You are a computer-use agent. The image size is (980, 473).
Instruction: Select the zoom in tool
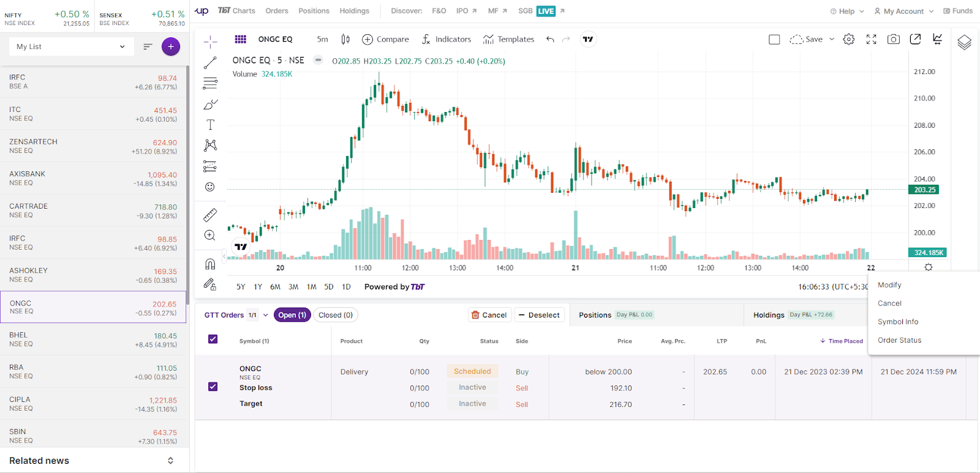[210, 236]
